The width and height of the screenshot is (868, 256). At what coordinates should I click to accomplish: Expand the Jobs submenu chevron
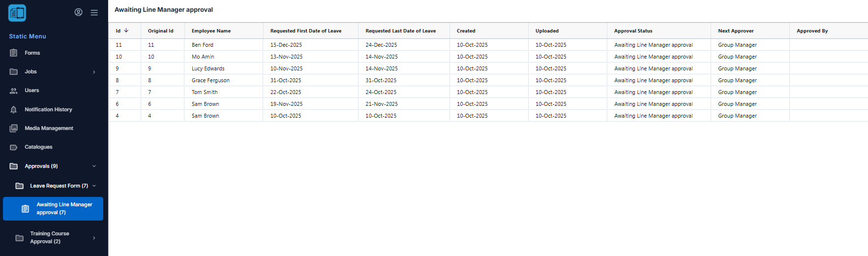[x=94, y=72]
